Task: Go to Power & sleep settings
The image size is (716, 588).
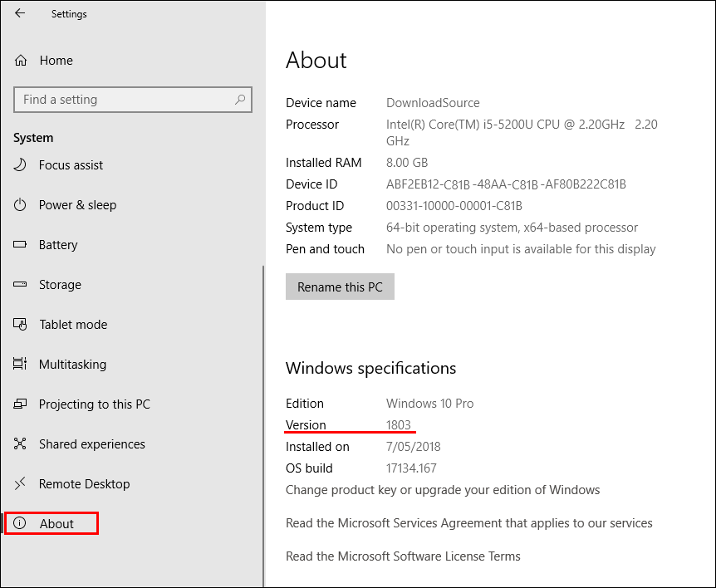Action: (77, 204)
